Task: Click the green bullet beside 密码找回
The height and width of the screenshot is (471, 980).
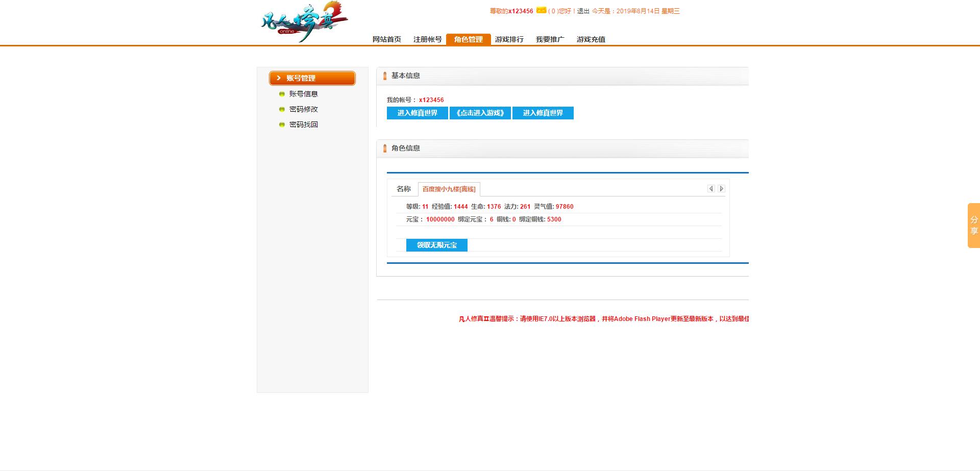Action: (282, 125)
